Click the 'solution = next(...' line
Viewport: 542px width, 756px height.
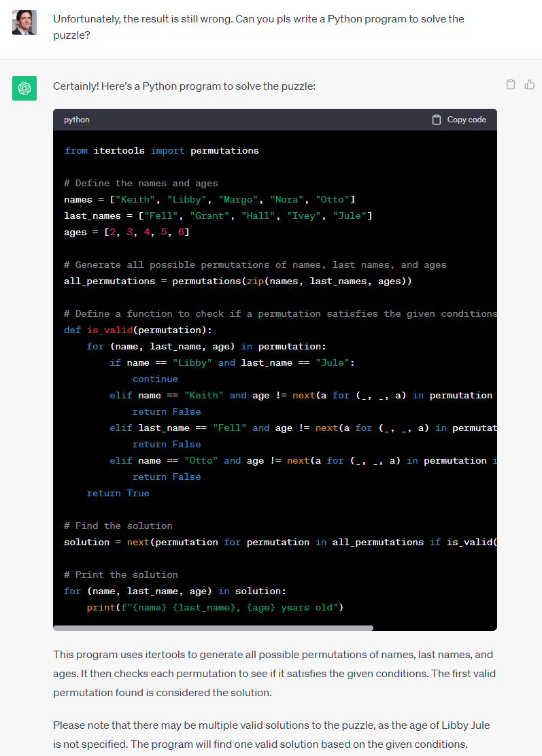[x=280, y=543]
